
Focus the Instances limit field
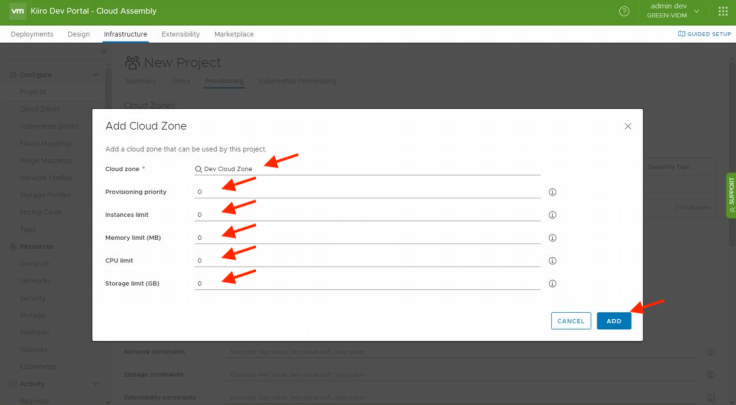point(368,215)
